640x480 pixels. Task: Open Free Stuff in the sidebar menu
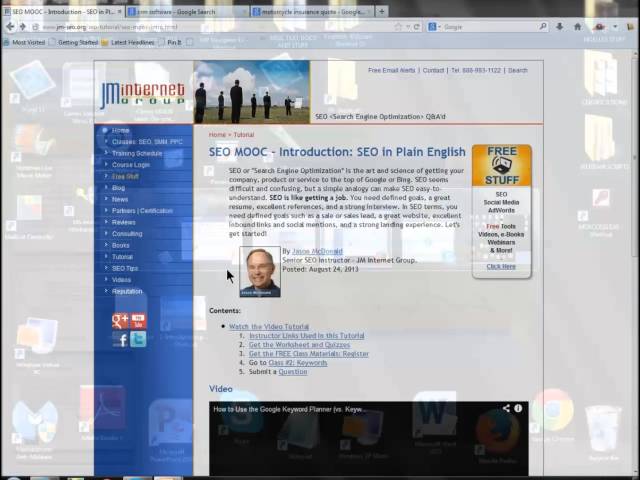point(125,176)
